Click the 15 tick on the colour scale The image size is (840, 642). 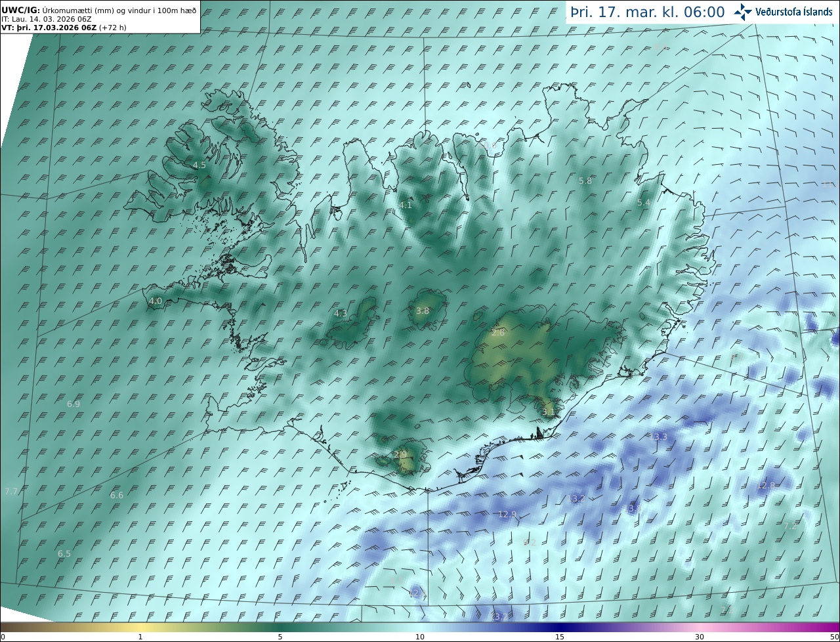(x=560, y=637)
